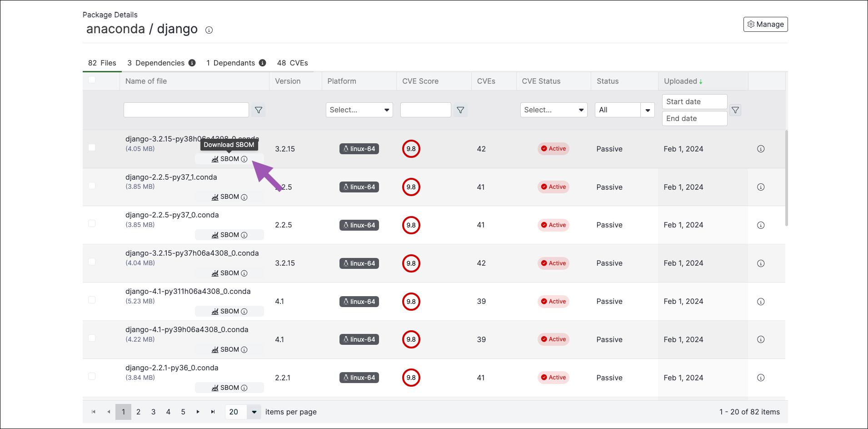
Task: Click the Dependencies tab info icon
Action: pos(192,63)
